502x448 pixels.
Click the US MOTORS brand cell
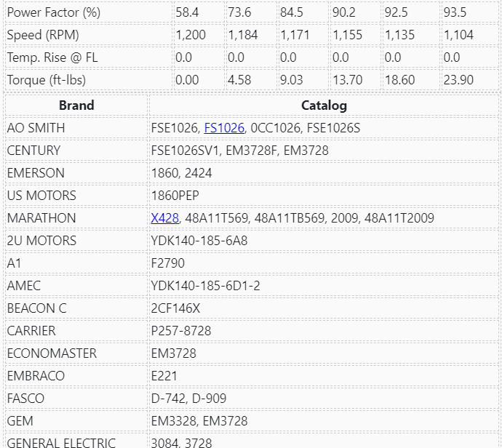41,196
